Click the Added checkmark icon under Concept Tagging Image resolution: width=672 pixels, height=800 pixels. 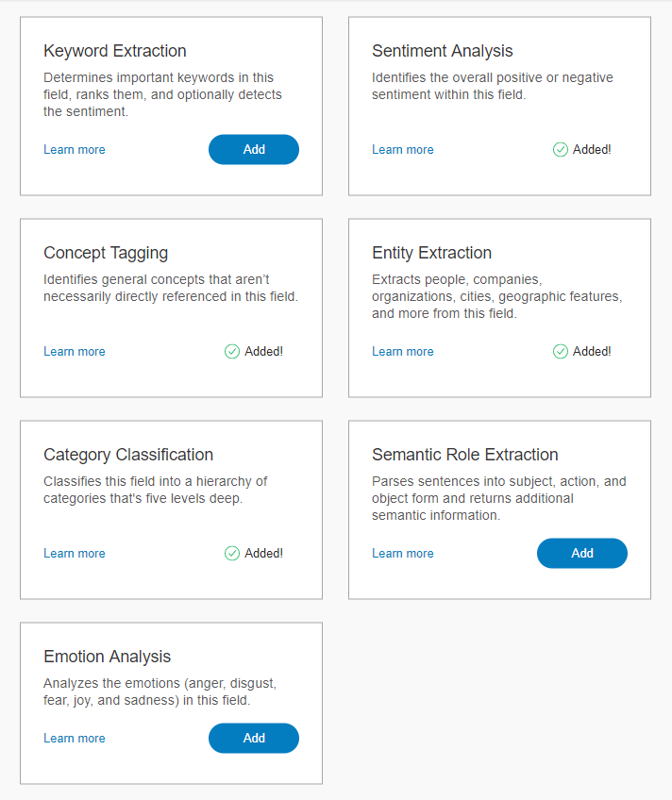232,351
